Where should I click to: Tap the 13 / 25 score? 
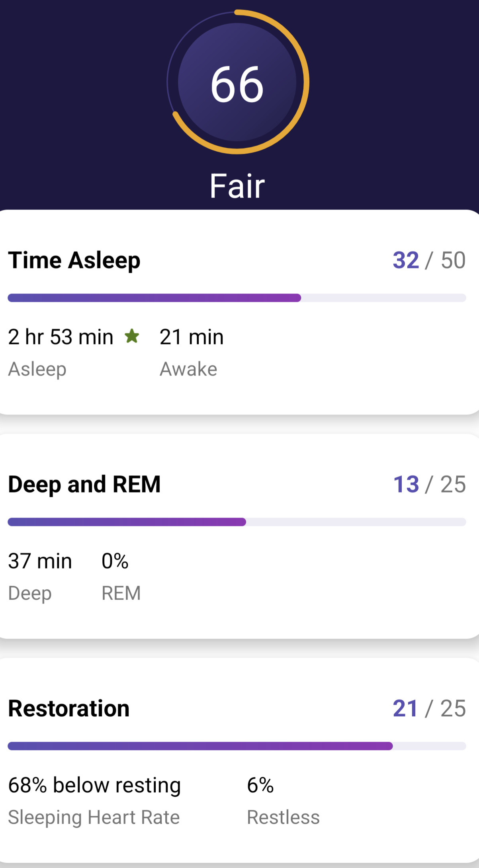pyautogui.click(x=429, y=485)
